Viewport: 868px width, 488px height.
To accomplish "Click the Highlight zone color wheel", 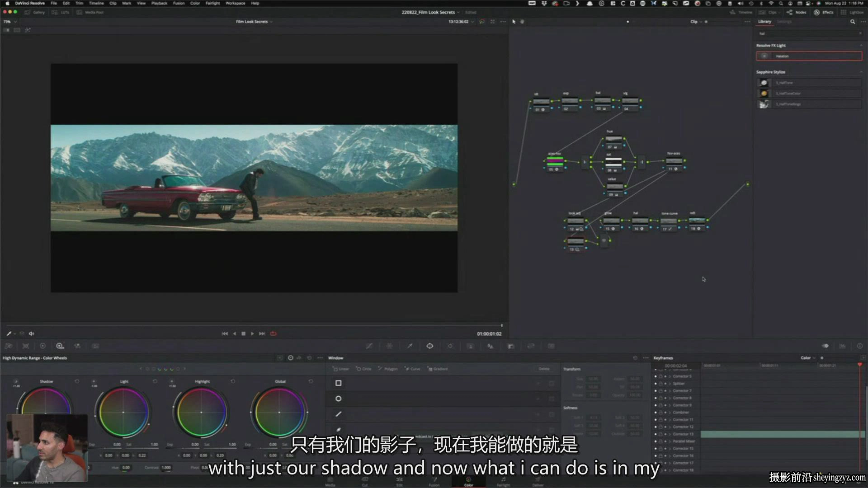I will (201, 413).
